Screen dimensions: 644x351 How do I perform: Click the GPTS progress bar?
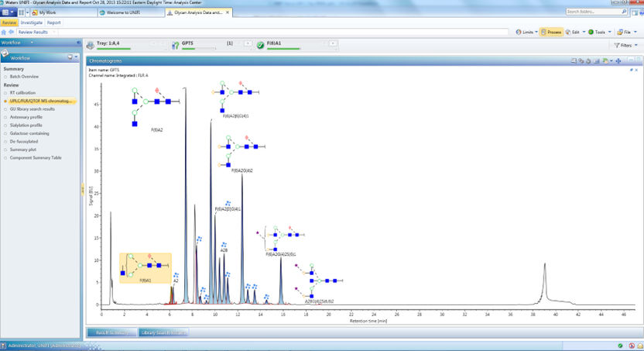coord(198,49)
